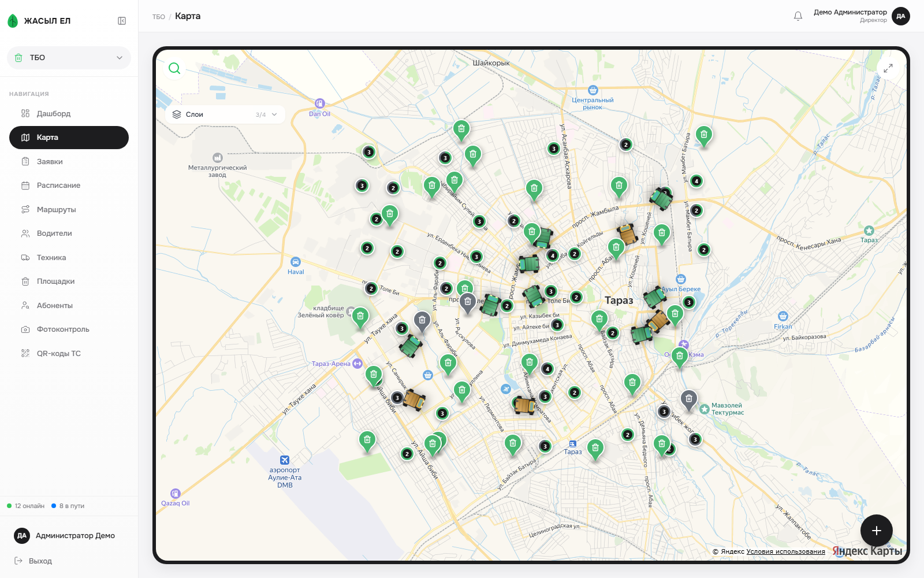
Task: Expand the Слои layers dropdown
Action: click(x=225, y=114)
